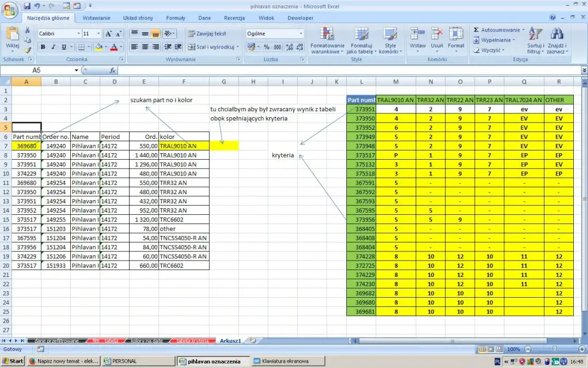Screen dimensions: 588x368
Task: Align text to the right
Action: coord(155,46)
